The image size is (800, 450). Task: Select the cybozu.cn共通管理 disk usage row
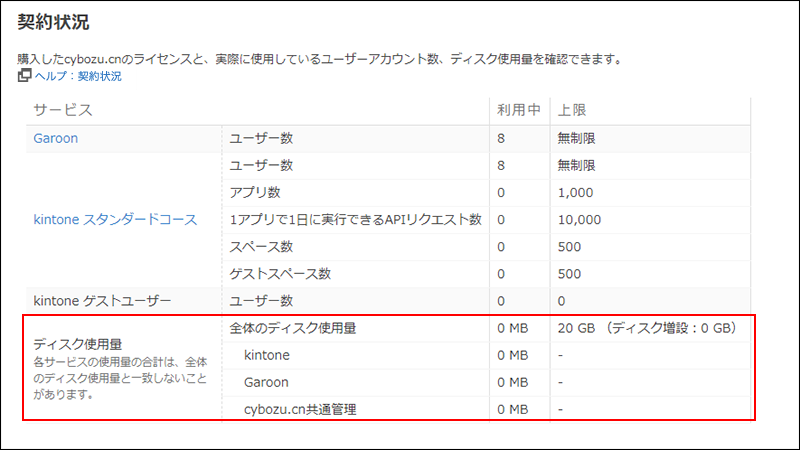tap(300, 409)
